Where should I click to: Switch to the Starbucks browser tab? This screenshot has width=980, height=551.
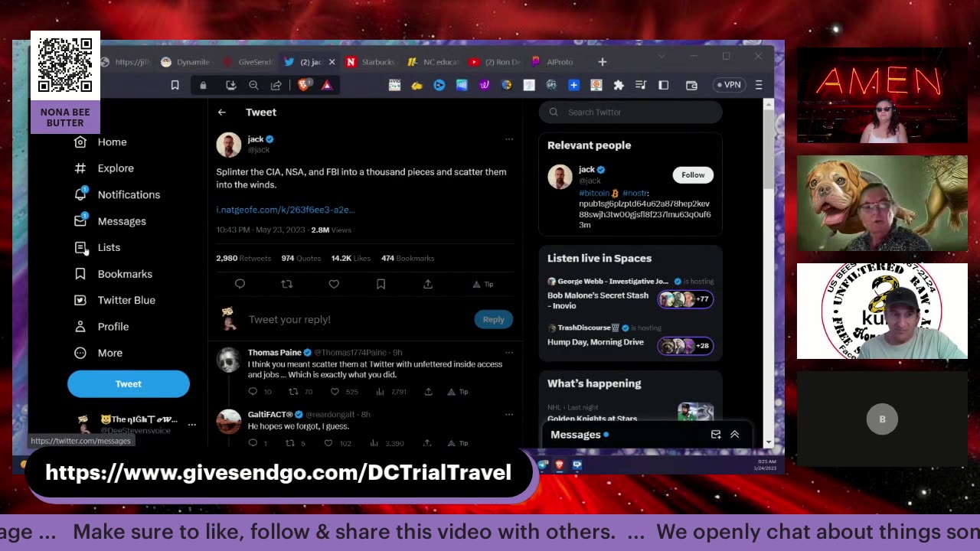point(371,62)
